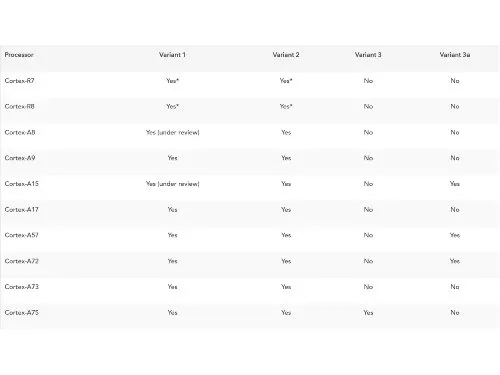
Task: Click the Variant 1 column header
Action: [x=172, y=55]
